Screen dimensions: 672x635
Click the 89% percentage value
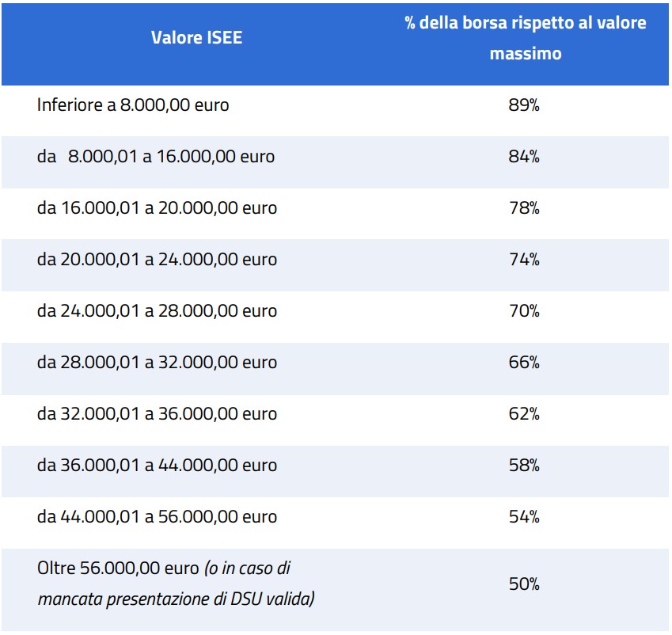click(524, 105)
